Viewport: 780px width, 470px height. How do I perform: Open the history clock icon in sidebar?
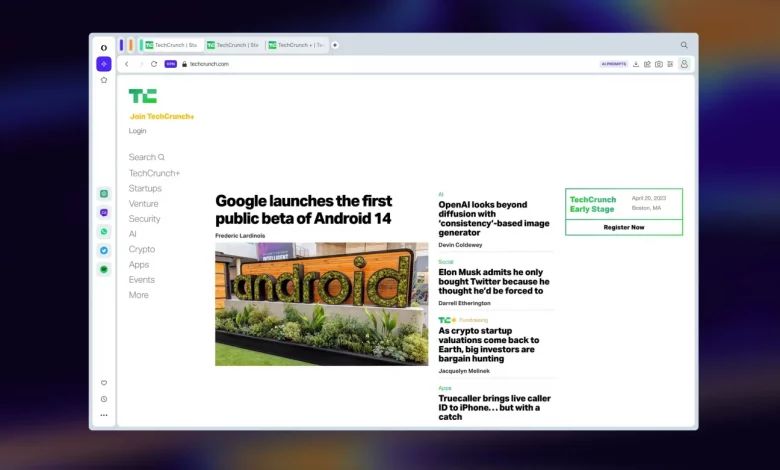[x=103, y=399]
